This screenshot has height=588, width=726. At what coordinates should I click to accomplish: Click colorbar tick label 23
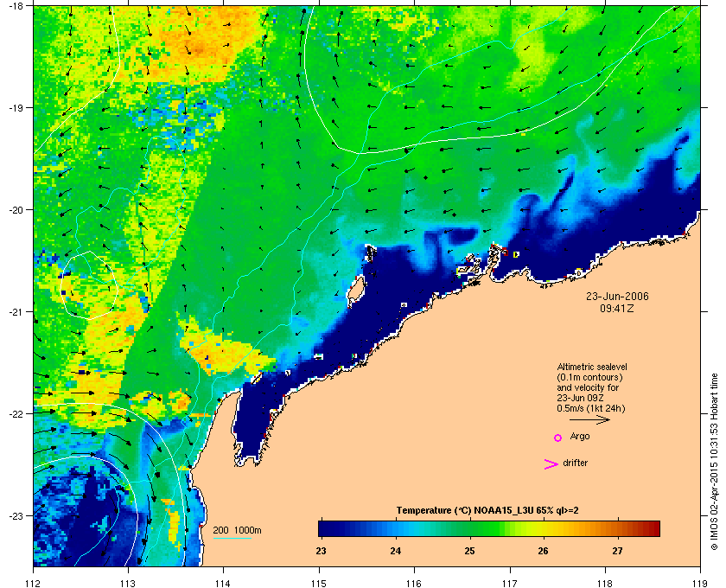[x=321, y=552]
